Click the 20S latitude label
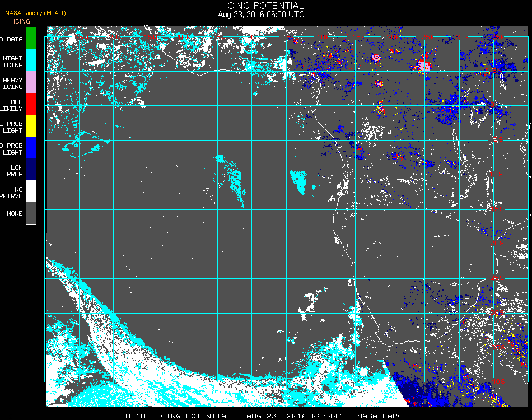532x420 pixels. 497,243
